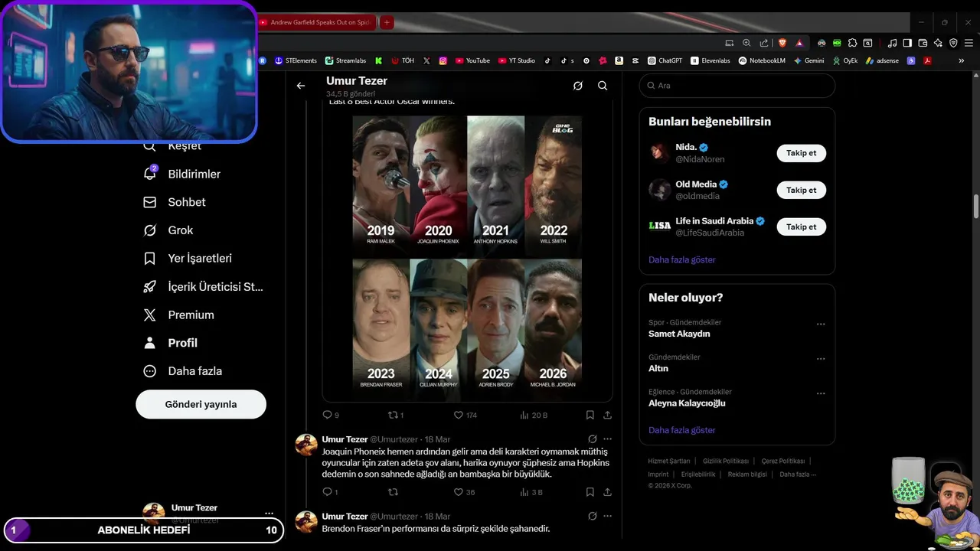Open YouTube bookmark

472,60
